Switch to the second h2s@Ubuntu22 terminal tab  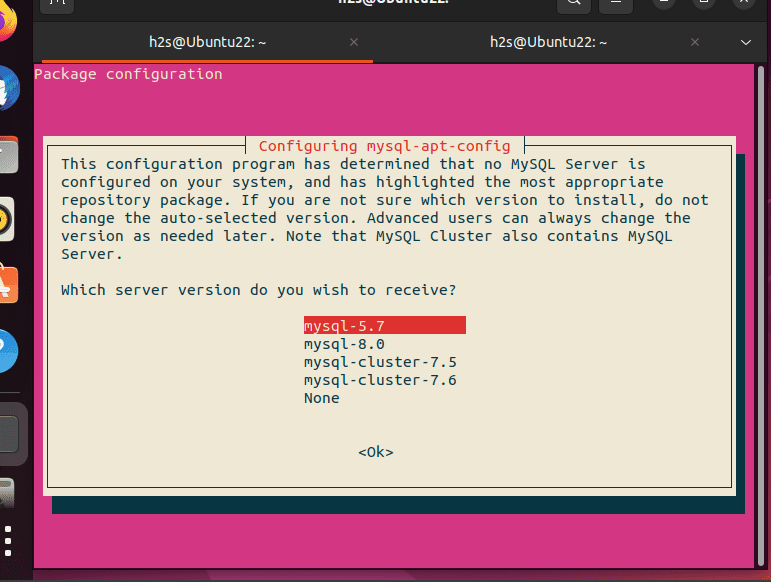[x=548, y=42]
